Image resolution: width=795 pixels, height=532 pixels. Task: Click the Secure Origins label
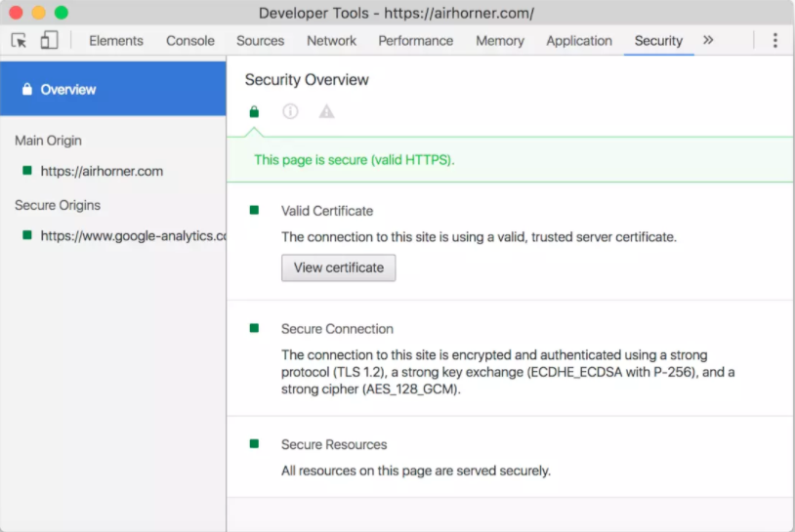58,205
